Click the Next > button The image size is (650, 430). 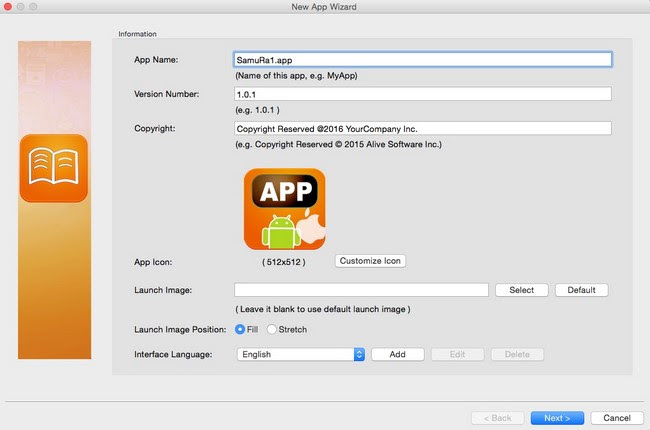click(557, 418)
